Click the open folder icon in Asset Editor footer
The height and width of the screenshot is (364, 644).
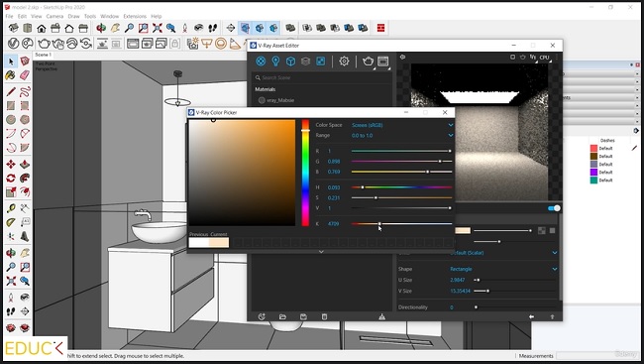tap(282, 316)
